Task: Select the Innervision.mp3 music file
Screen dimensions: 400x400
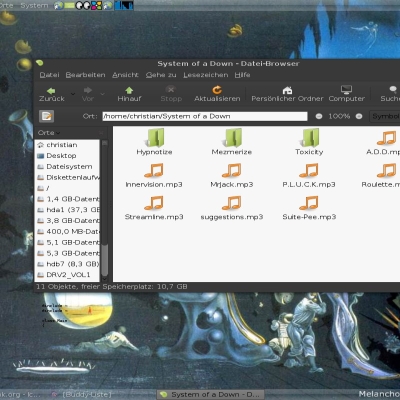Action: 154,175
